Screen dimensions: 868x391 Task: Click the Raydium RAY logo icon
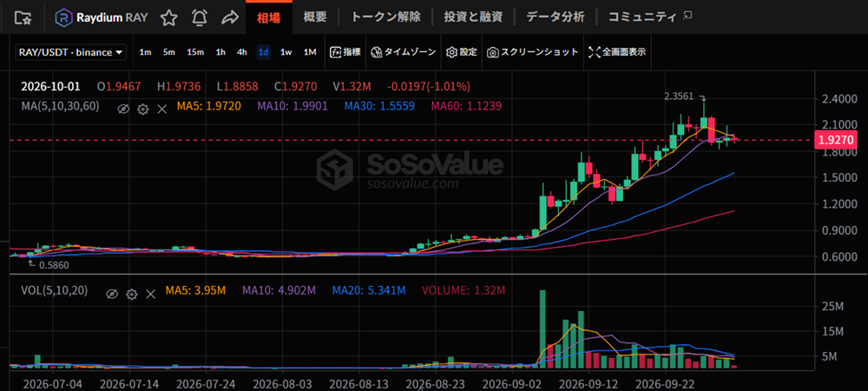click(62, 17)
